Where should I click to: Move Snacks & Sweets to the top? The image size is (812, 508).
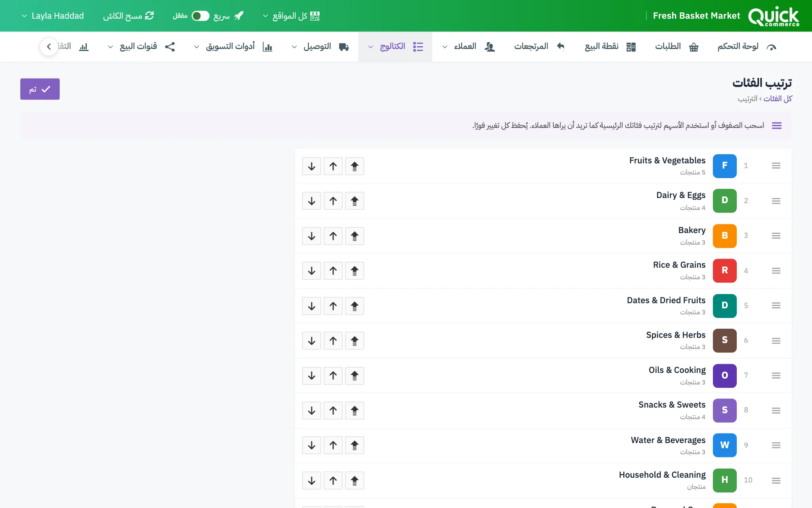click(354, 410)
